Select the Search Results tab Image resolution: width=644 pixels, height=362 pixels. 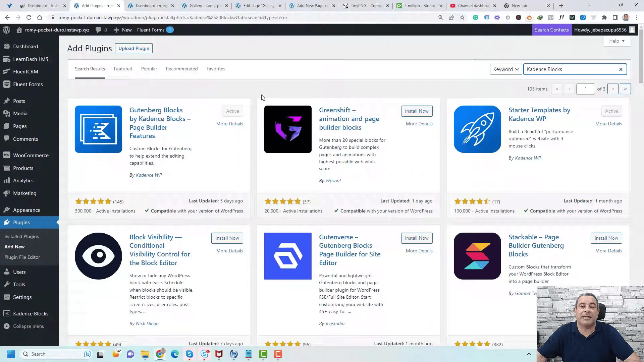[90, 69]
